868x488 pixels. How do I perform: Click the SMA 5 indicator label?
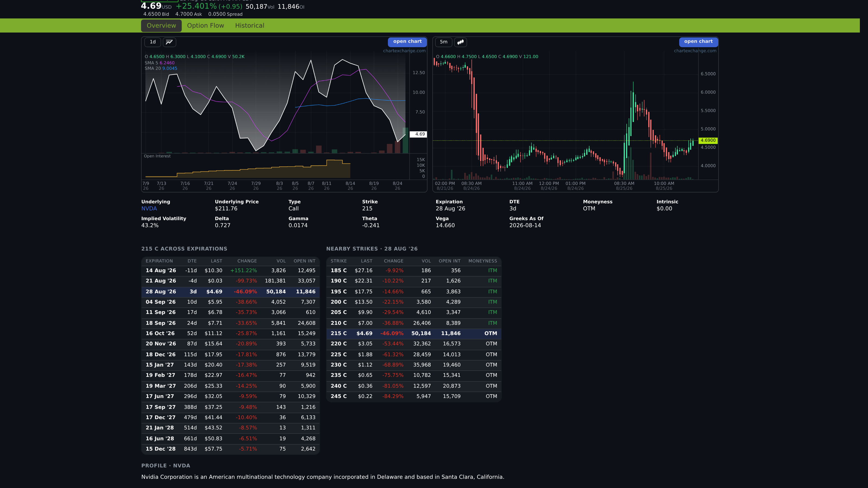click(159, 63)
